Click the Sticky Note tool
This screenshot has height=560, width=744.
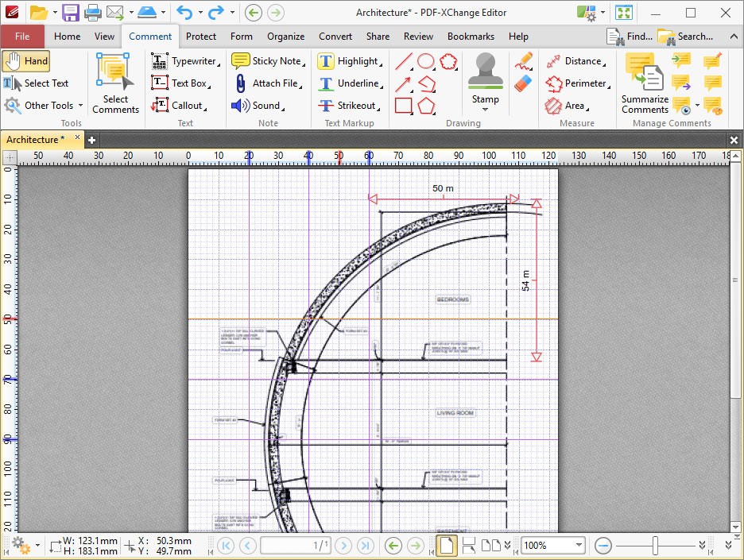268,61
